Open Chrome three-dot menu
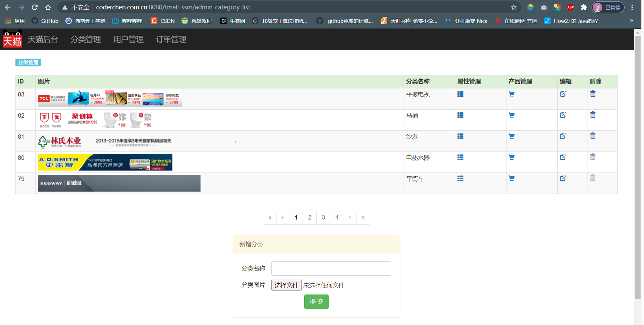The height and width of the screenshot is (325, 644). tap(632, 7)
